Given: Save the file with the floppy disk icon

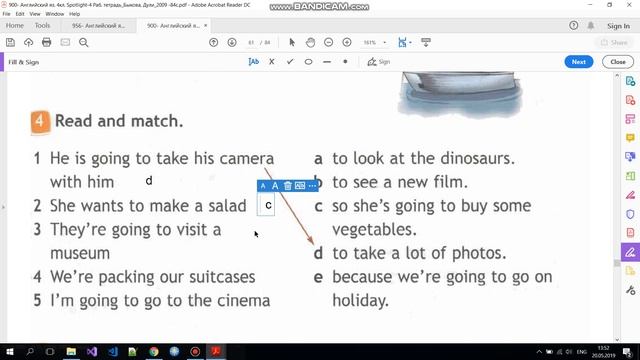Looking at the screenshot, I should 10,42.
